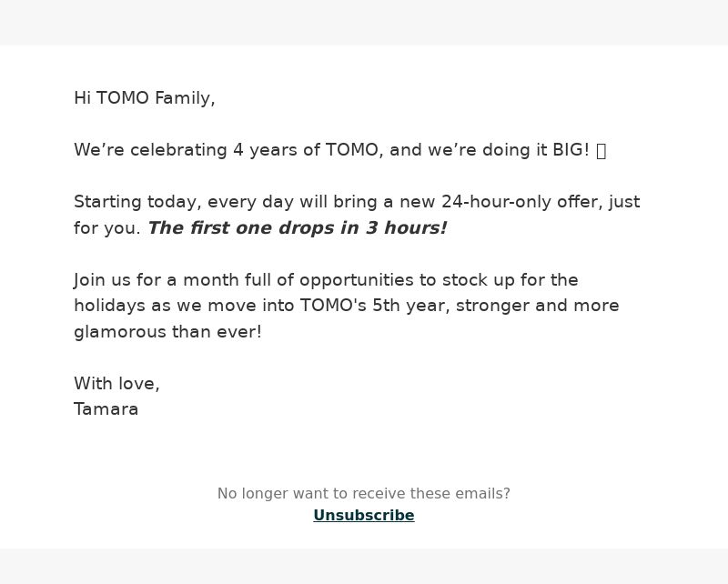Click the gray footer band below Unsubscribe
This screenshot has height=584, width=728.
pyautogui.click(x=364, y=567)
